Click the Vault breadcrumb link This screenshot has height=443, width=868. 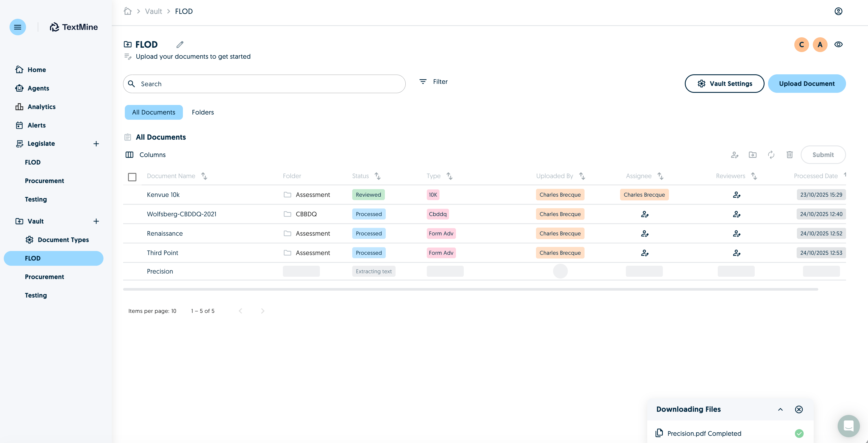[153, 11]
